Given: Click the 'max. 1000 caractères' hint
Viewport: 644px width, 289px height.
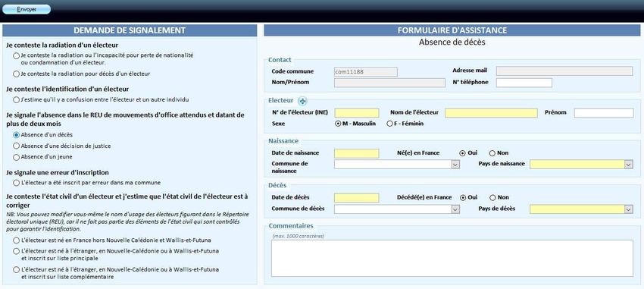Looking at the screenshot, I should [299, 236].
